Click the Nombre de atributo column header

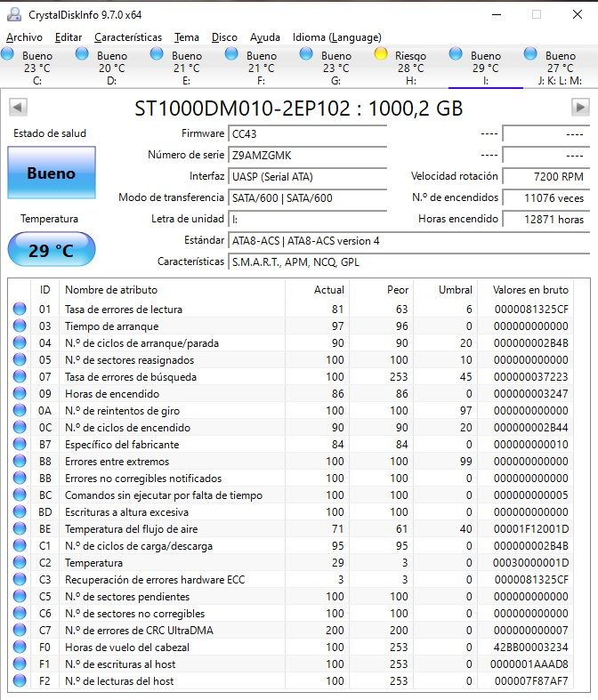(173, 289)
